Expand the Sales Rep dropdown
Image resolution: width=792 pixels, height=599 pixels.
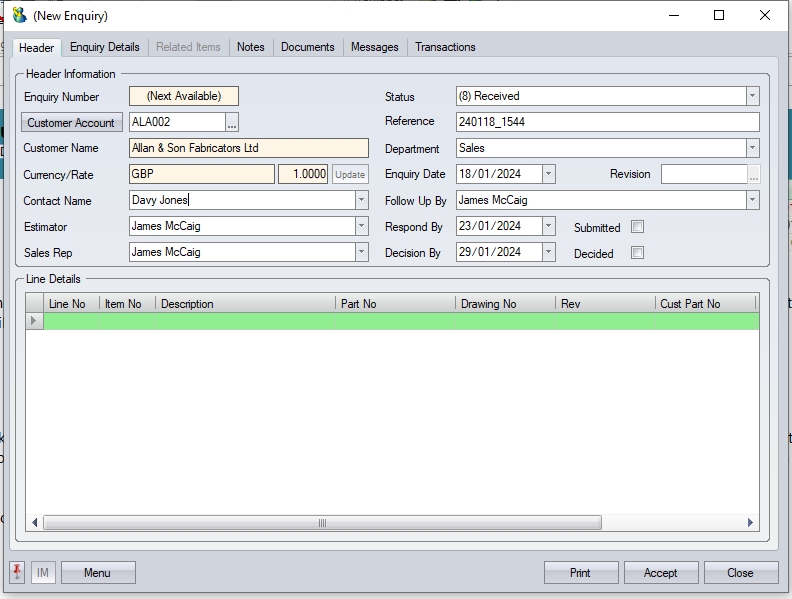pos(361,252)
